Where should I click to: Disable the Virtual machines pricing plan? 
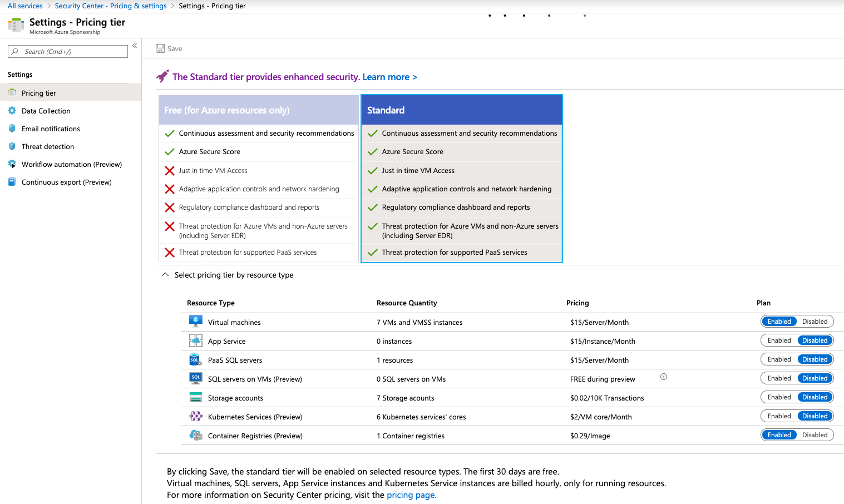coord(815,321)
